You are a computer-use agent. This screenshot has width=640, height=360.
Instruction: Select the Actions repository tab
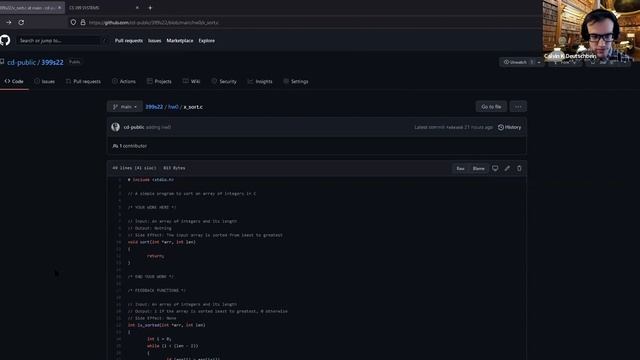click(124, 81)
